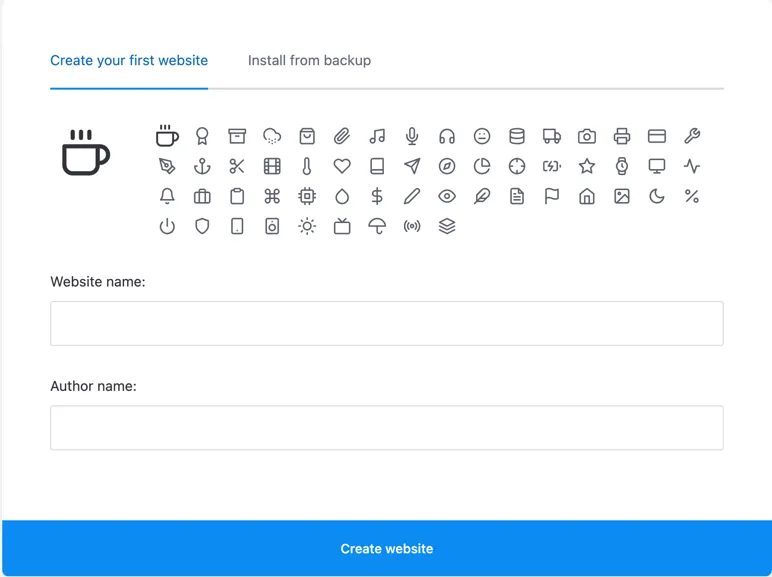The height and width of the screenshot is (577, 772).
Task: Select the camera icon
Action: [x=587, y=136]
